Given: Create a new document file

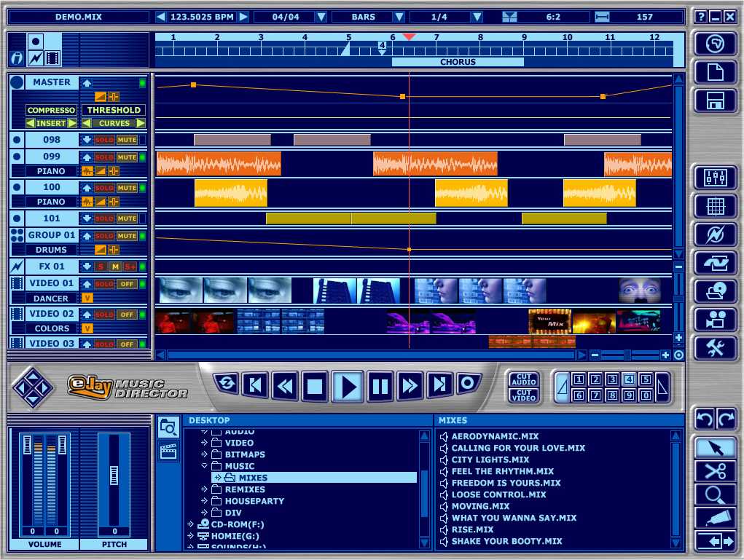Looking at the screenshot, I should [715, 72].
